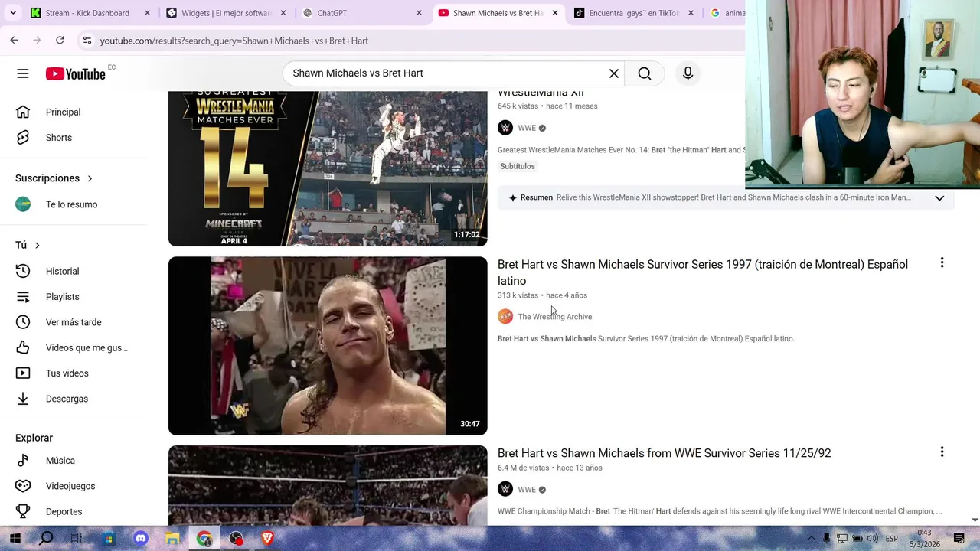Open the YouTube hamburger guide menu

(23, 73)
